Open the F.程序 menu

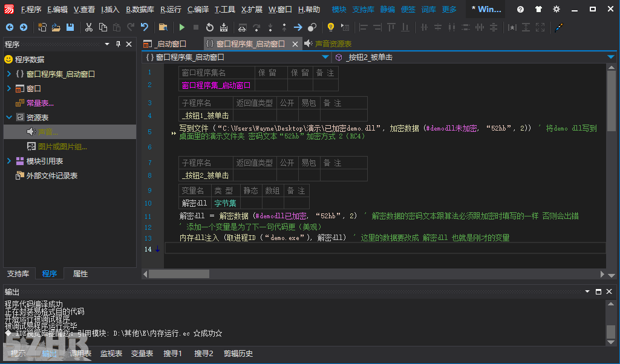tap(31, 9)
